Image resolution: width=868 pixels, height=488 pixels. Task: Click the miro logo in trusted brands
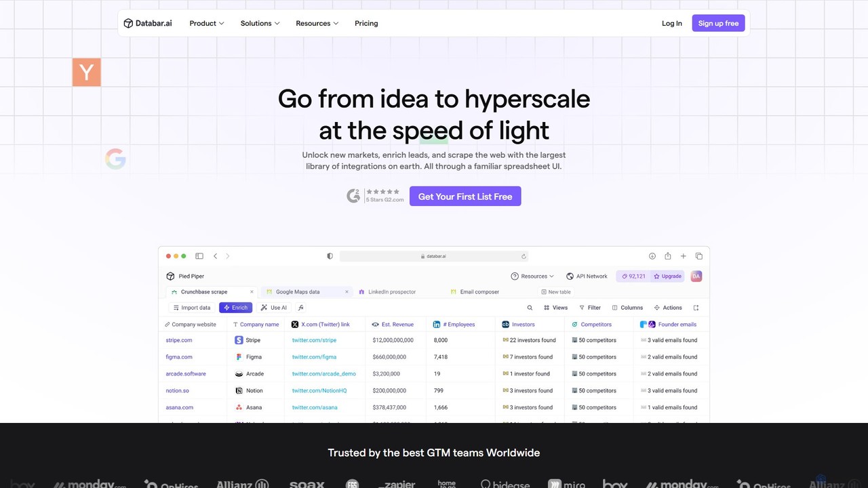[x=567, y=484]
